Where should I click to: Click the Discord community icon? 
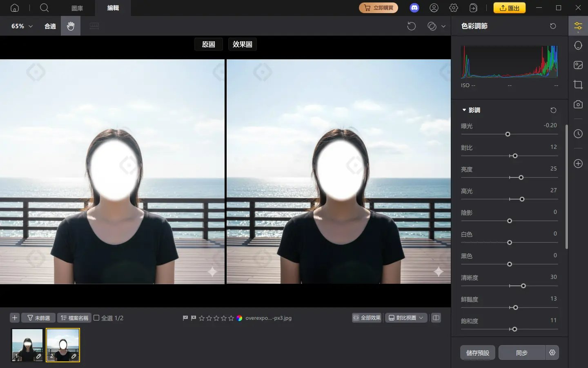point(414,8)
